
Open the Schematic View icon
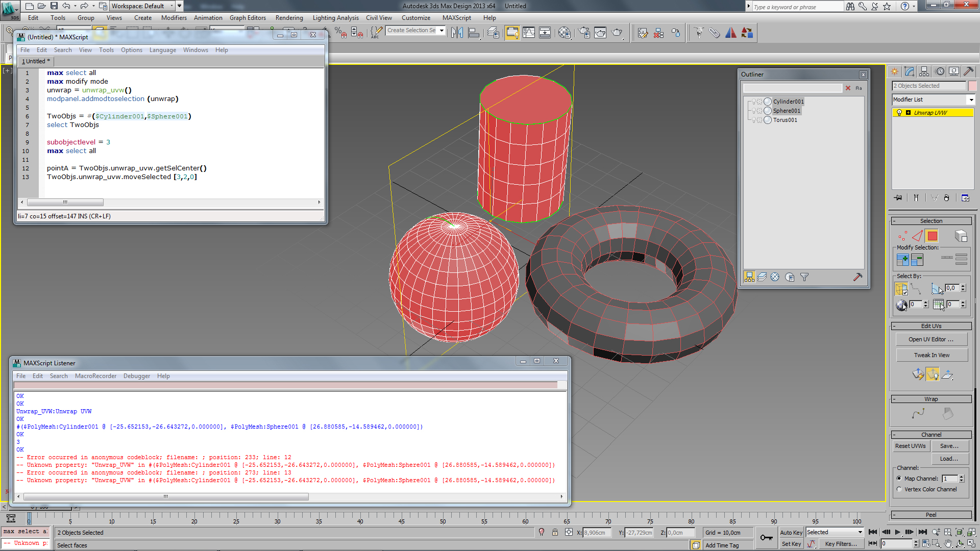545,33
